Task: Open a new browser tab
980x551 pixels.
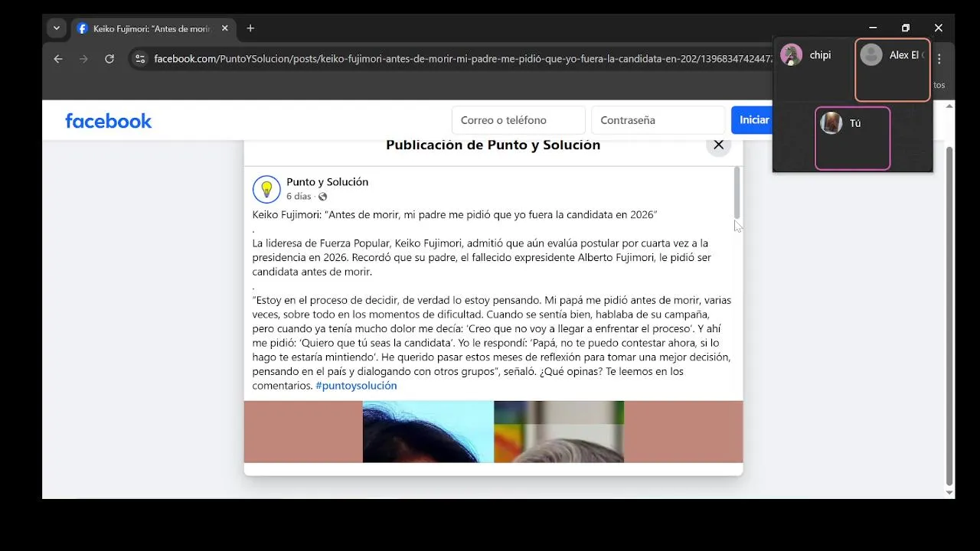Action: tap(250, 28)
